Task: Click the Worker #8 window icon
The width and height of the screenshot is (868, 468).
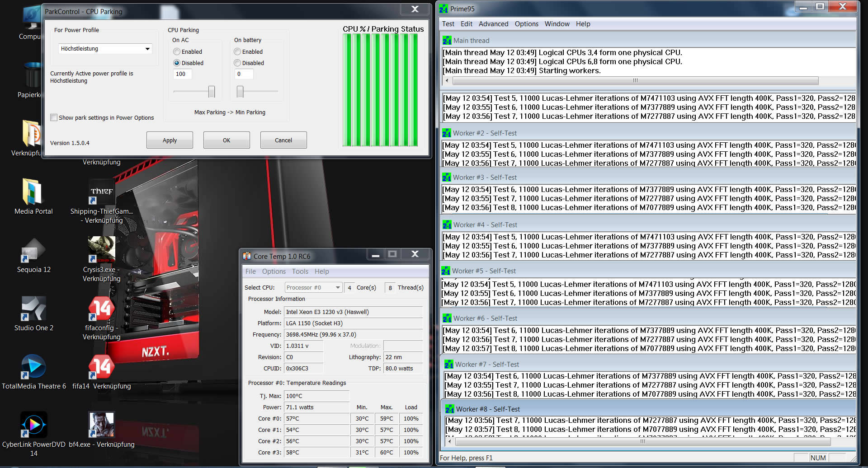Action: tap(449, 409)
